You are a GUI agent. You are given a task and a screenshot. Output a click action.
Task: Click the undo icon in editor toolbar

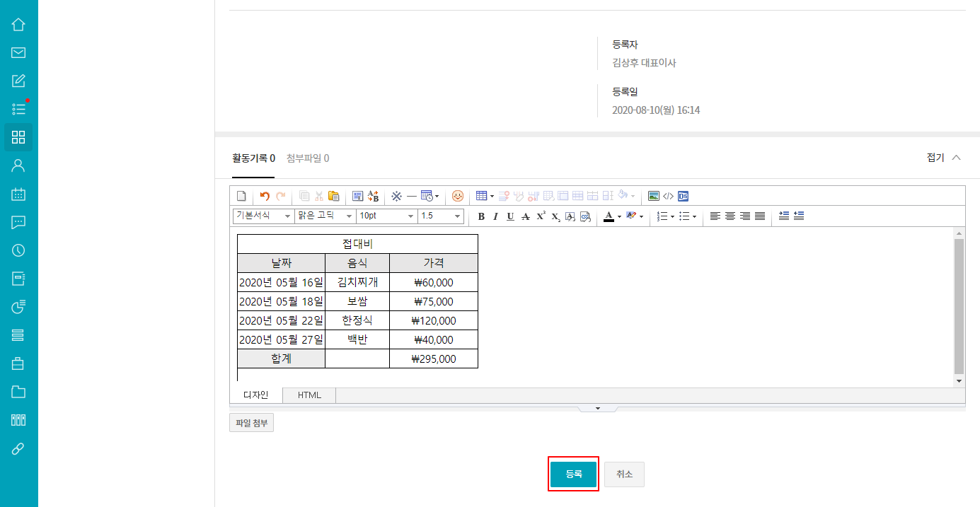click(x=265, y=196)
